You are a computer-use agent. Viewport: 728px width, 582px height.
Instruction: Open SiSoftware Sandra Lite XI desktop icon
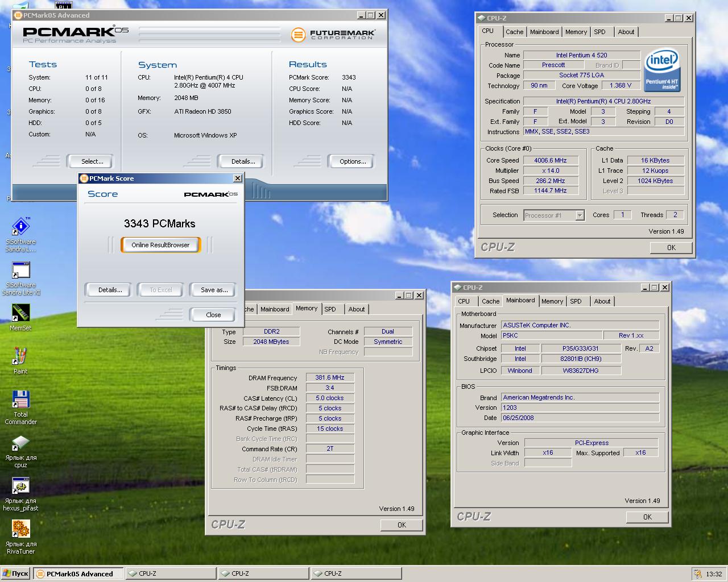tap(20, 278)
